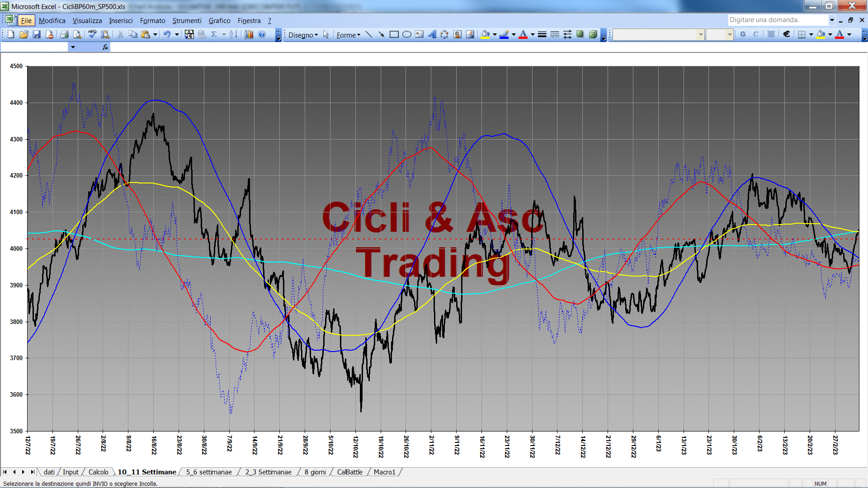The image size is (868, 488).
Task: Select the Rectangle drawing tool
Action: [x=394, y=34]
